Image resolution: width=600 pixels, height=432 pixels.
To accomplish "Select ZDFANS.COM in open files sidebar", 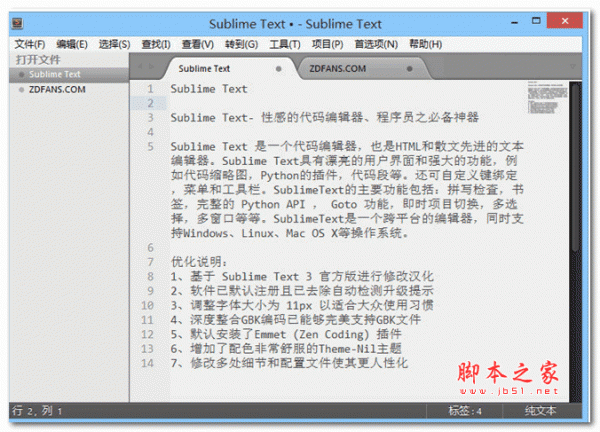I will click(69, 90).
